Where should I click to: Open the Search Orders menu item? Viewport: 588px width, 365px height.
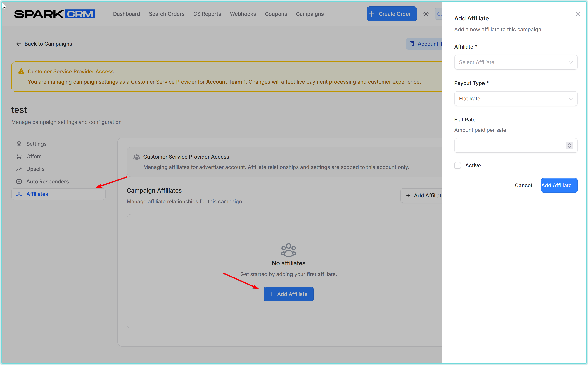coord(166,14)
